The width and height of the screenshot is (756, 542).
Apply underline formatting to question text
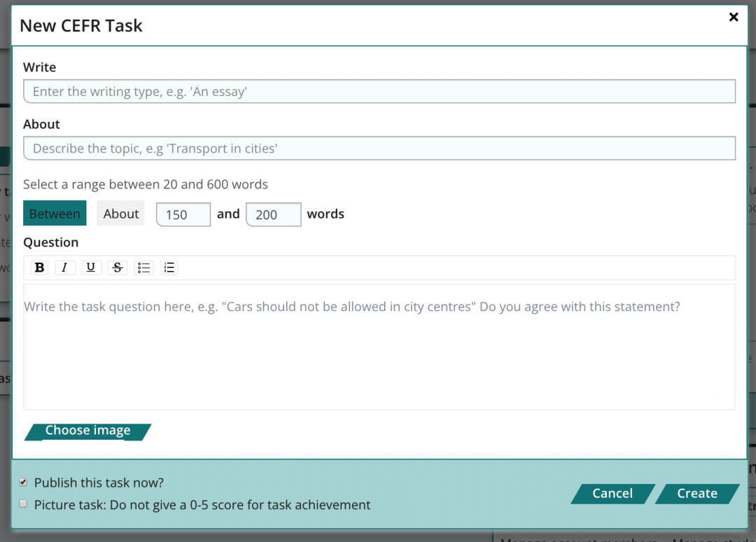click(x=91, y=267)
